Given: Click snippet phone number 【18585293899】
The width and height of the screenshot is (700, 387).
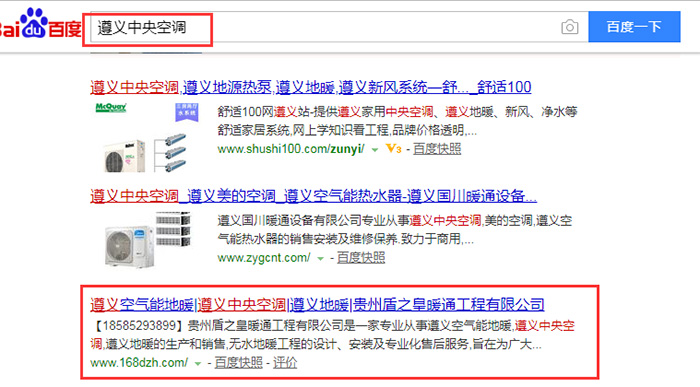Looking at the screenshot, I should tap(138, 326).
